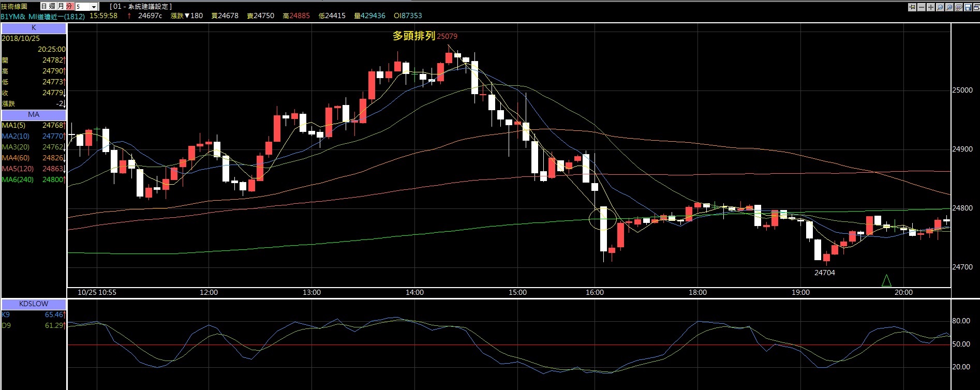Click the zoom out magnifier icon

click(940, 7)
